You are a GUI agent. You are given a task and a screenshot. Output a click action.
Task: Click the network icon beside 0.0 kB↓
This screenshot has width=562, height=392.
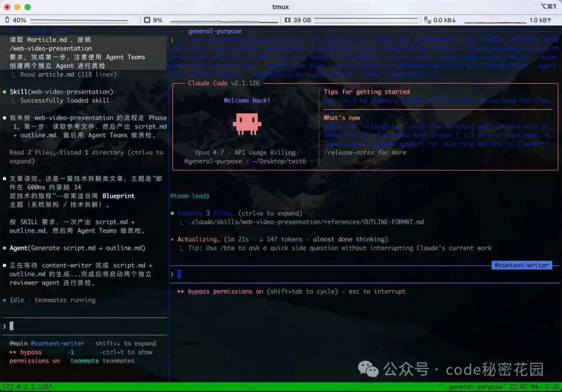coord(427,20)
